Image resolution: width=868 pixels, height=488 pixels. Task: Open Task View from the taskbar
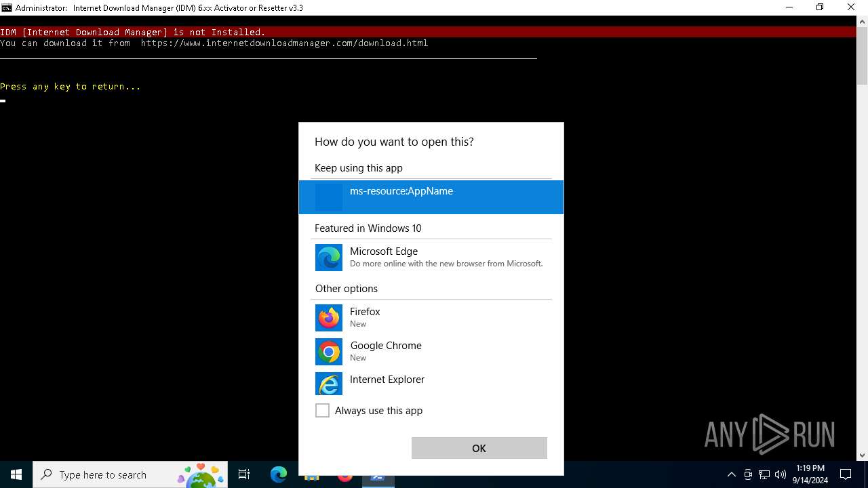click(244, 474)
